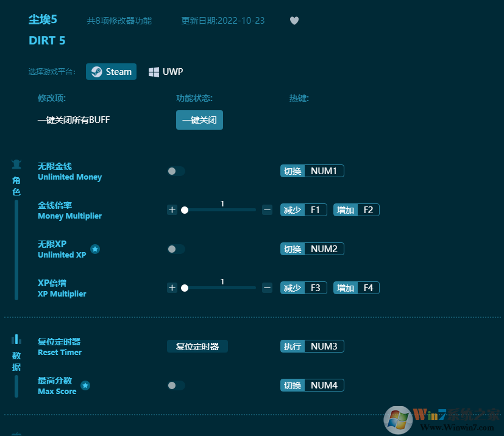This screenshot has width=504, height=436.
Task: Select the 角色 (Character) category icon in sidebar
Action: pos(16,163)
